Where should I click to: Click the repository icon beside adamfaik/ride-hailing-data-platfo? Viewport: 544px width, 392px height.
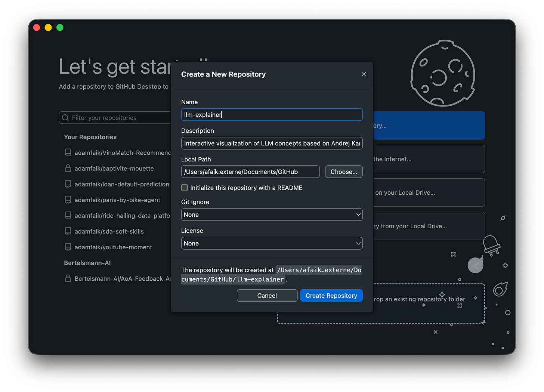[68, 215]
